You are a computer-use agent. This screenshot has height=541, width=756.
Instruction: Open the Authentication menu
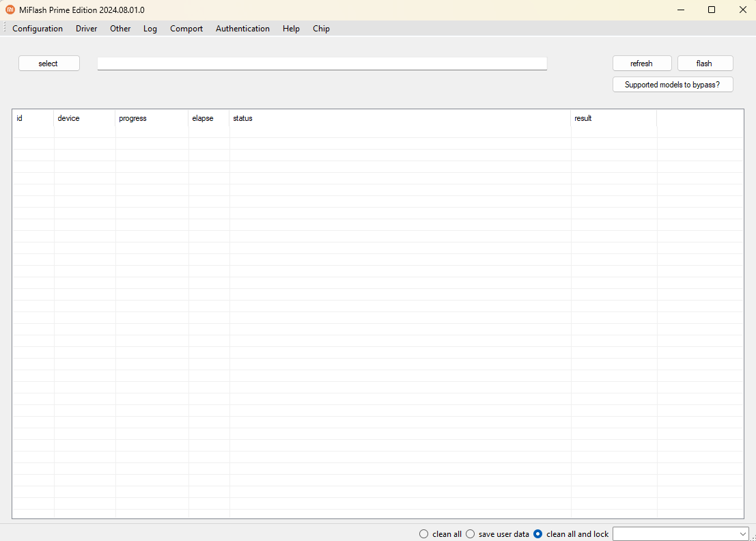tap(242, 28)
